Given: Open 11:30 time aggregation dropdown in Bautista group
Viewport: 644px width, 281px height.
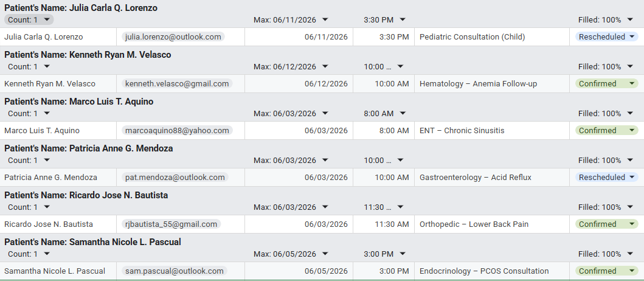Looking at the screenshot, I should coord(384,207).
